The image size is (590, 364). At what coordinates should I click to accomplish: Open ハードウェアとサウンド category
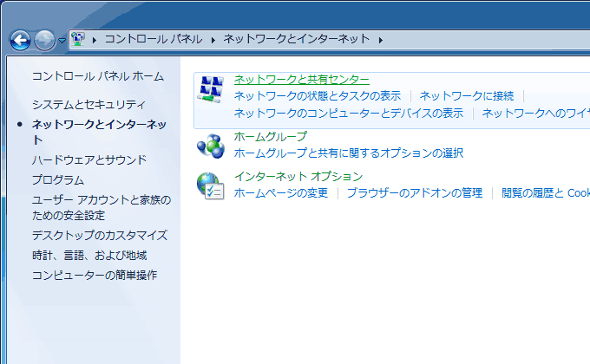(x=89, y=159)
